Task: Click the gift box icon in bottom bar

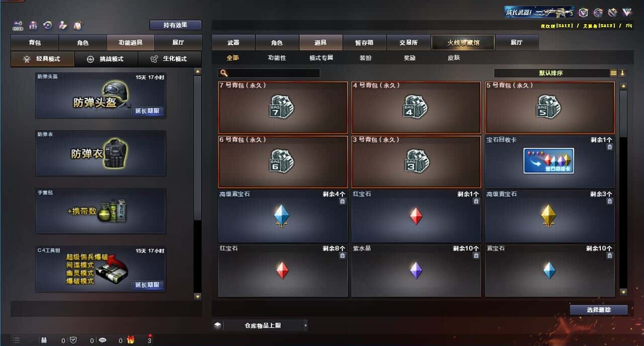Action: point(131,340)
